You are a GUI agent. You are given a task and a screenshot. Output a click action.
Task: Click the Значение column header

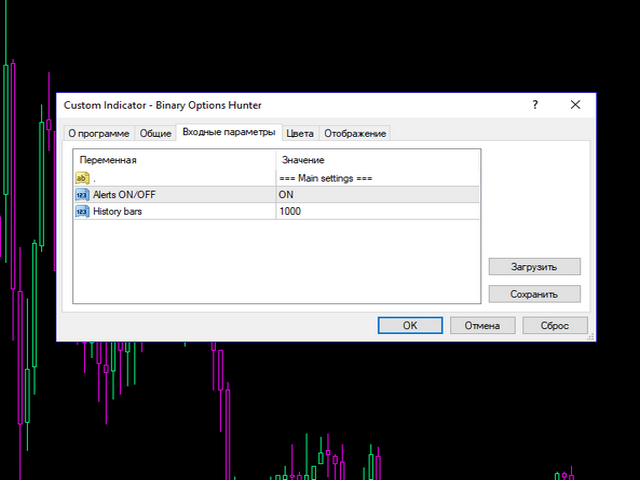point(377,160)
